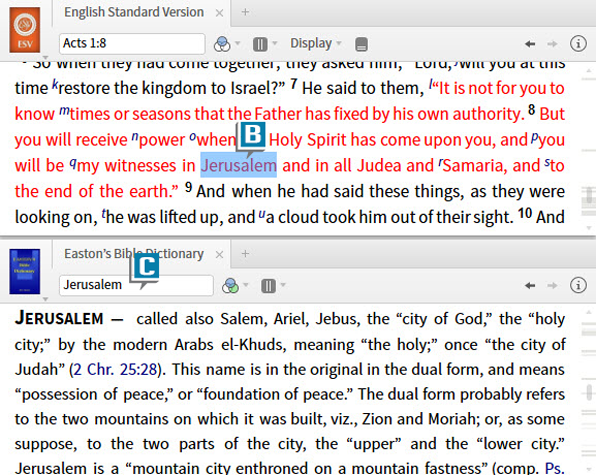Click footnote marker n before power
The height and width of the screenshot is (475, 596).
[135, 137]
